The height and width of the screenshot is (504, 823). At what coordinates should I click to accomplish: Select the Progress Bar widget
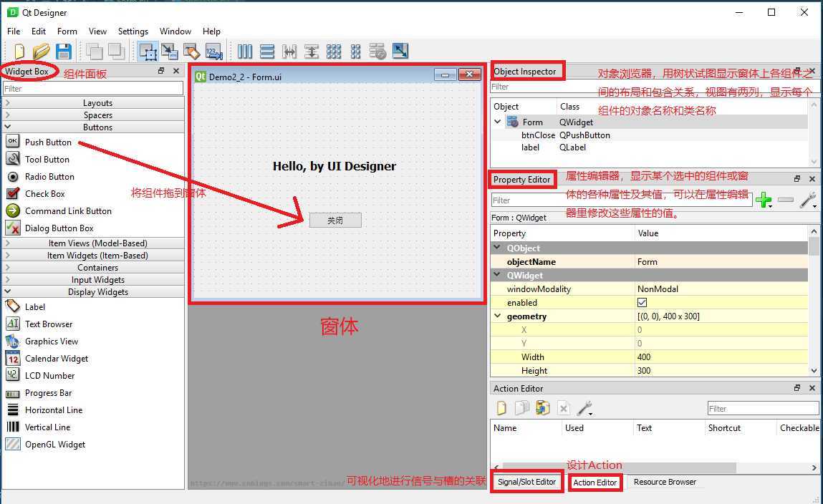48,393
